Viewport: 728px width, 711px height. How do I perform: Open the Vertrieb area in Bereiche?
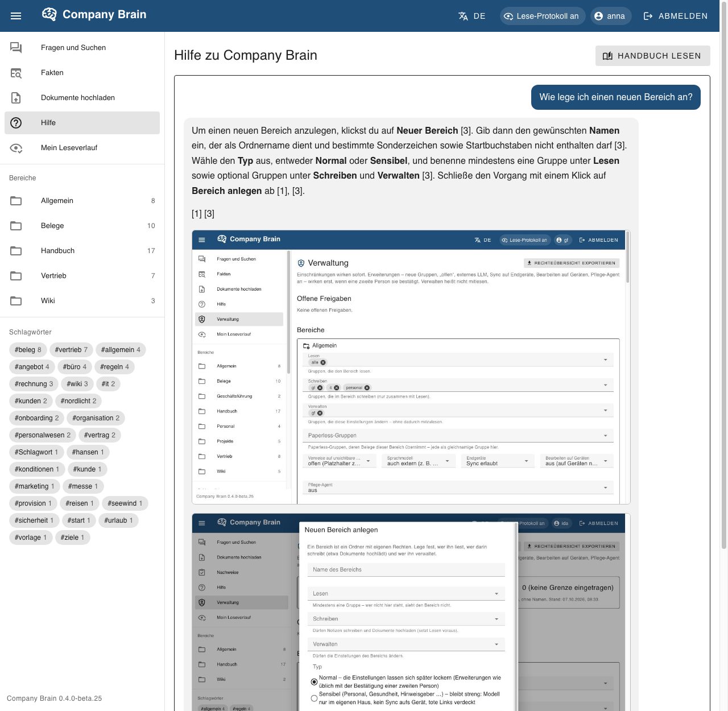[x=82, y=276]
